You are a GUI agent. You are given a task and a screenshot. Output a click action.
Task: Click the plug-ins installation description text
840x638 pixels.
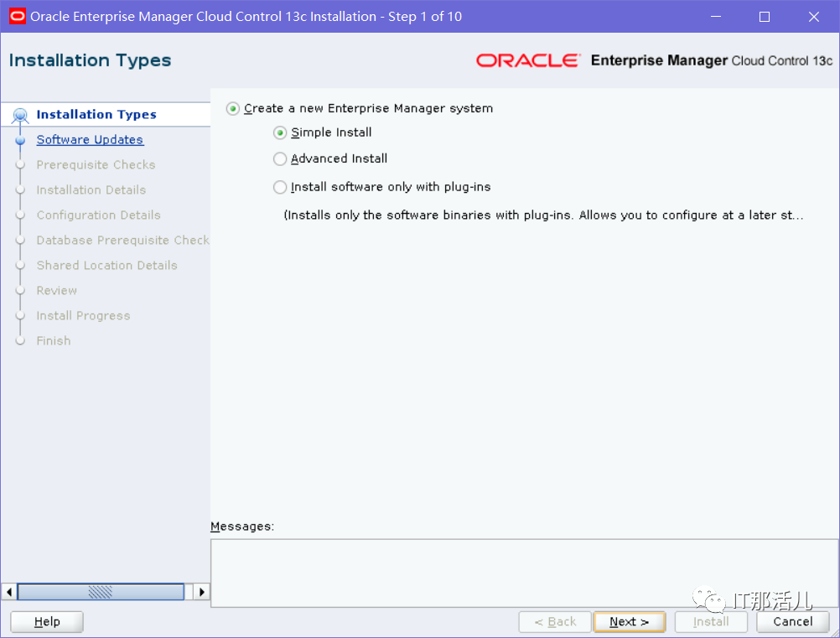544,215
